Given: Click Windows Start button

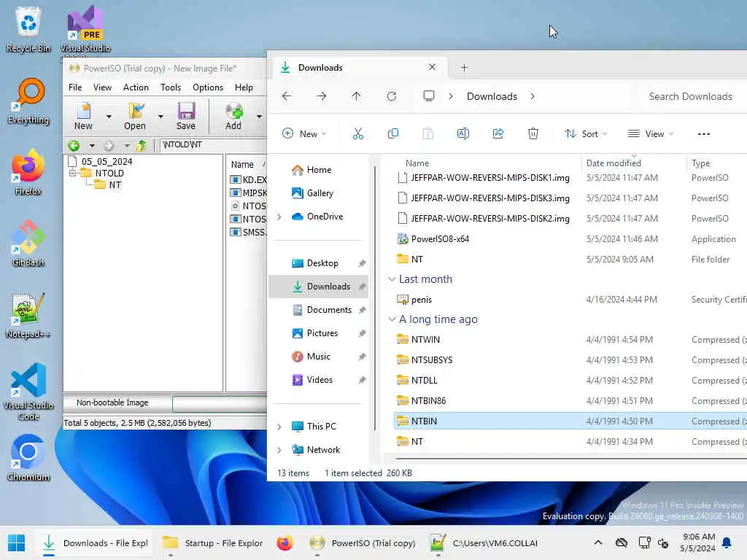Looking at the screenshot, I should coord(16,542).
